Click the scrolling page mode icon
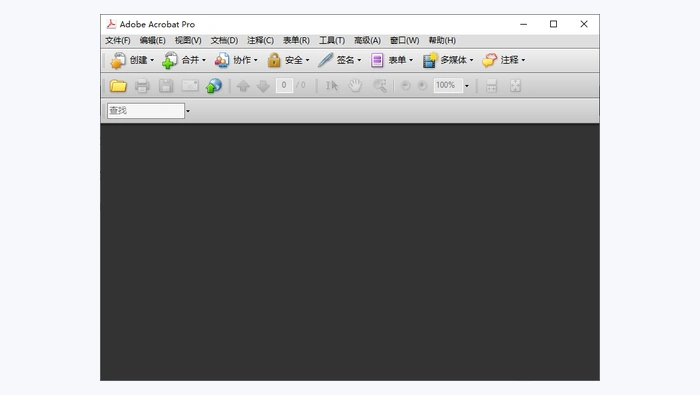The height and width of the screenshot is (395, 700). pyautogui.click(x=492, y=86)
